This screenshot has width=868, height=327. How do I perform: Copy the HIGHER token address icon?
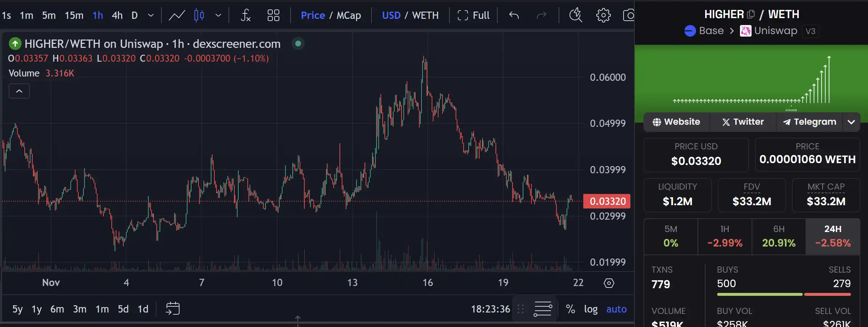point(750,14)
